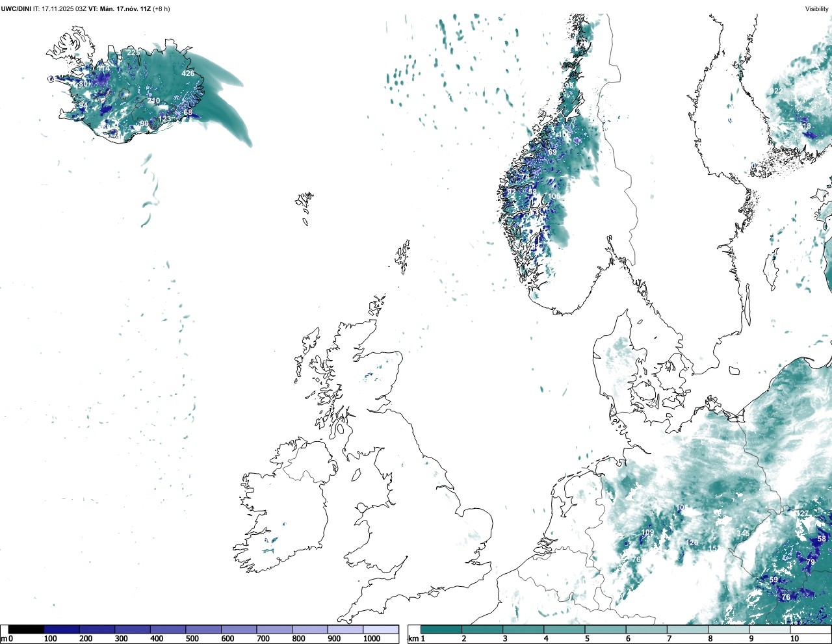Click the "m" unit label in the legend
Viewport: 832px width, 644px height.
3,639
